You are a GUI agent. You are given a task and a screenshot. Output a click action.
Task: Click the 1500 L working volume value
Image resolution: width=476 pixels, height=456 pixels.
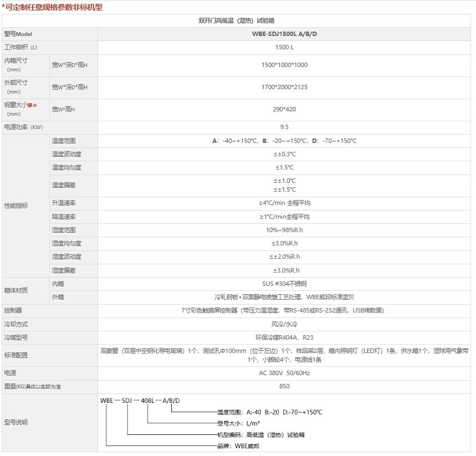coord(284,48)
